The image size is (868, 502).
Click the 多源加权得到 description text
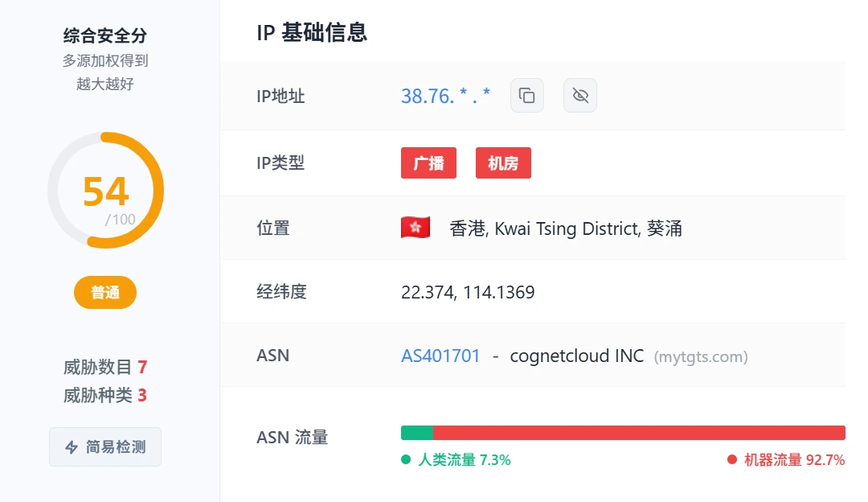point(105,60)
